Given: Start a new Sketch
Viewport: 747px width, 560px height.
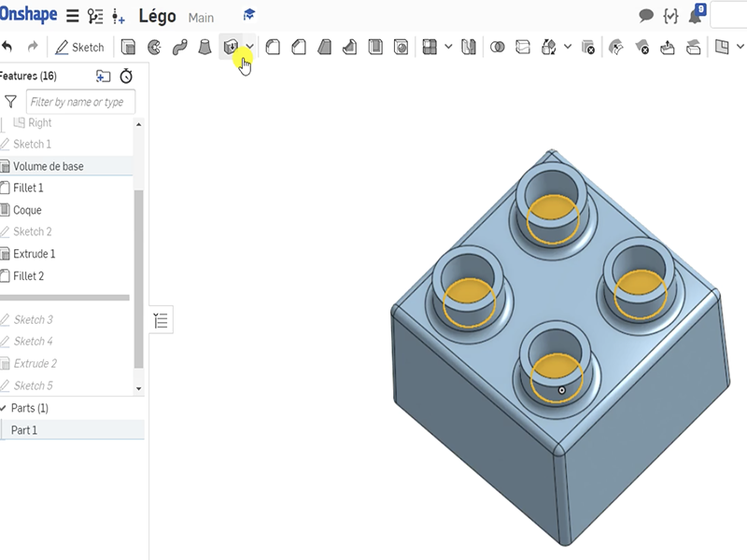Looking at the screenshot, I should (x=79, y=48).
